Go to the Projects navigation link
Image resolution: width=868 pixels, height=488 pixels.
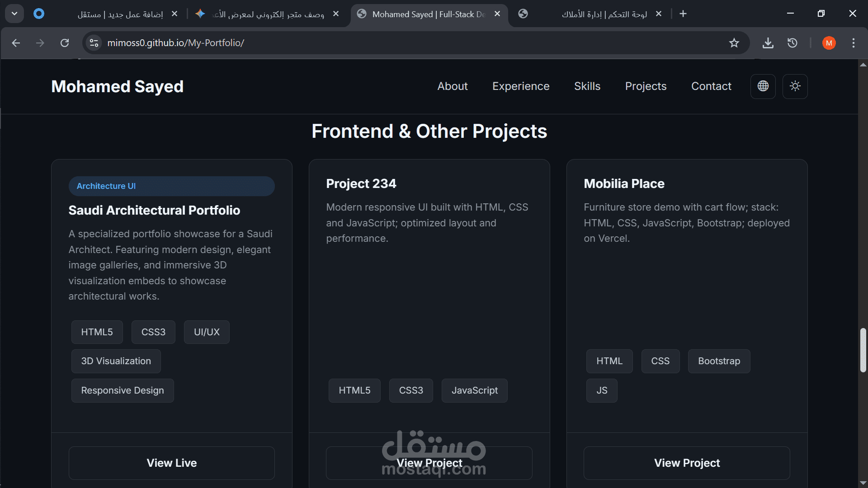pyautogui.click(x=646, y=86)
